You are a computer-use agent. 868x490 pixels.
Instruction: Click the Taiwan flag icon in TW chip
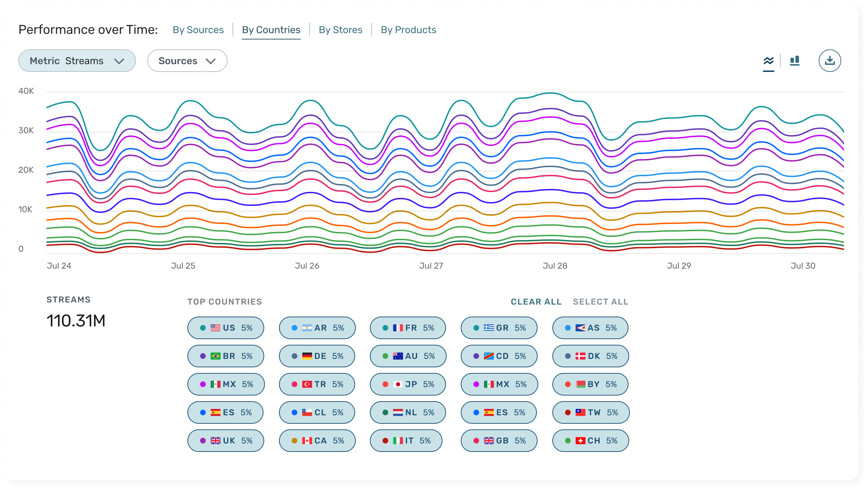click(x=580, y=412)
